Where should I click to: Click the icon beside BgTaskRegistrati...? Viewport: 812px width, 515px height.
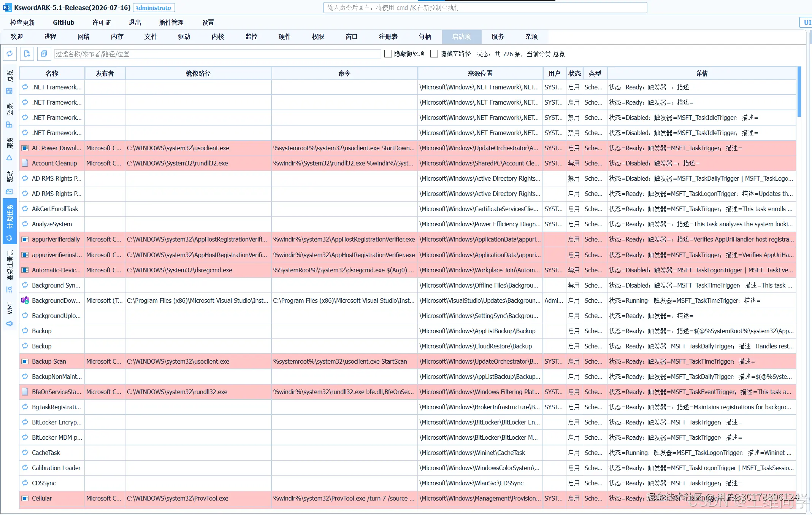(x=25, y=407)
